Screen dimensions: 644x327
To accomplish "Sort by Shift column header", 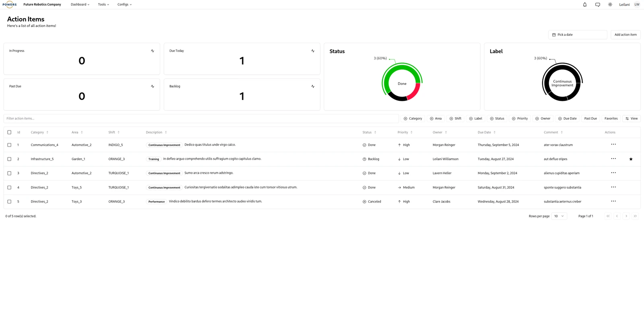I will pos(114,132).
